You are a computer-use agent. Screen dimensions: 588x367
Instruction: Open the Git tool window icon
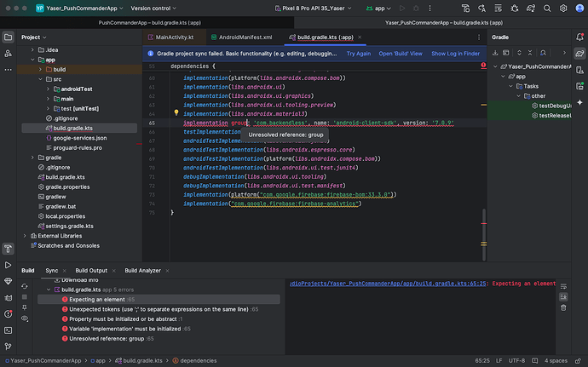[8, 347]
